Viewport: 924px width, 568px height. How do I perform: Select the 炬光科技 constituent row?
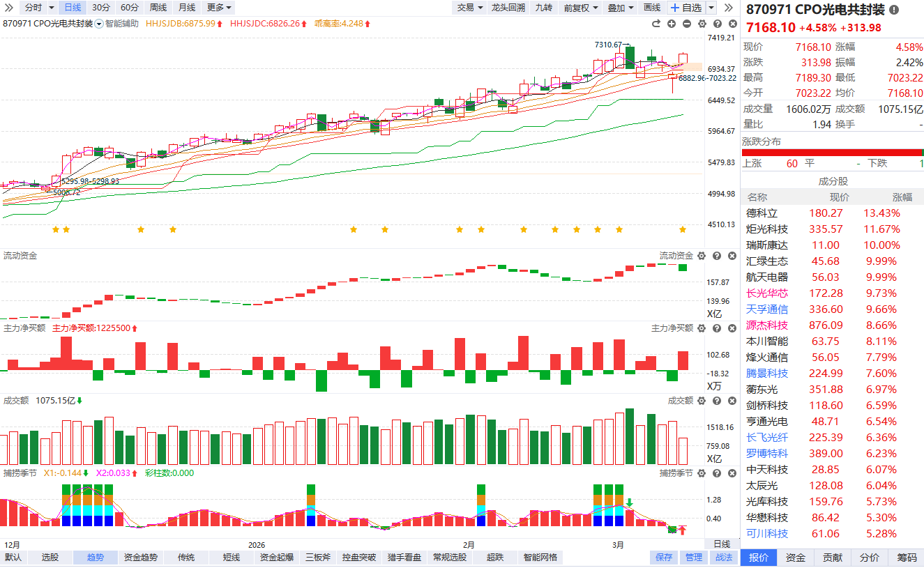click(x=833, y=229)
